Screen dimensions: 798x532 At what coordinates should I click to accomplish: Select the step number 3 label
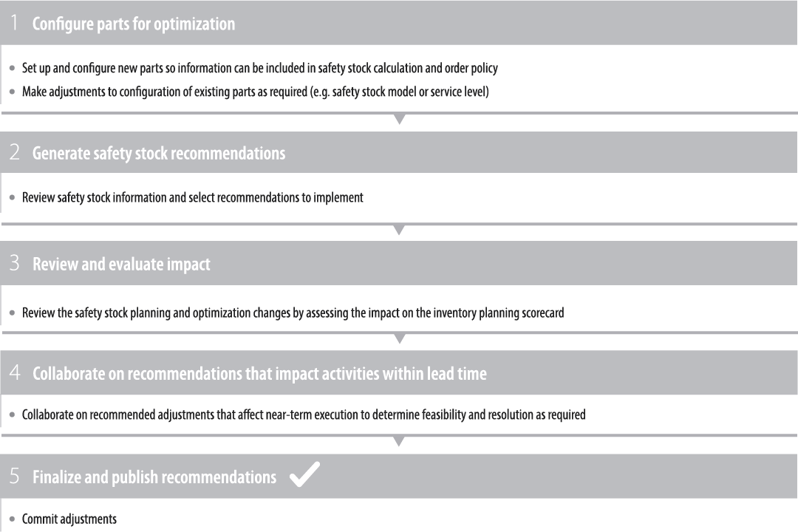click(x=15, y=264)
